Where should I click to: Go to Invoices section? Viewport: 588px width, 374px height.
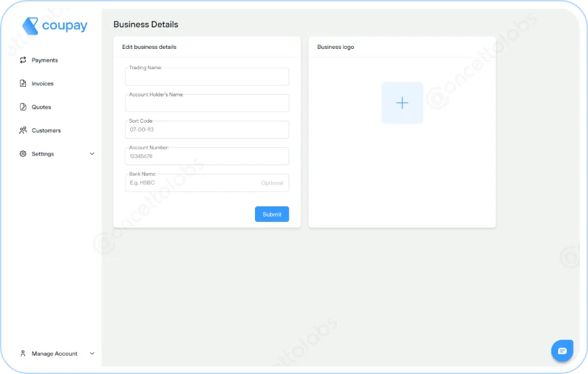pos(42,83)
